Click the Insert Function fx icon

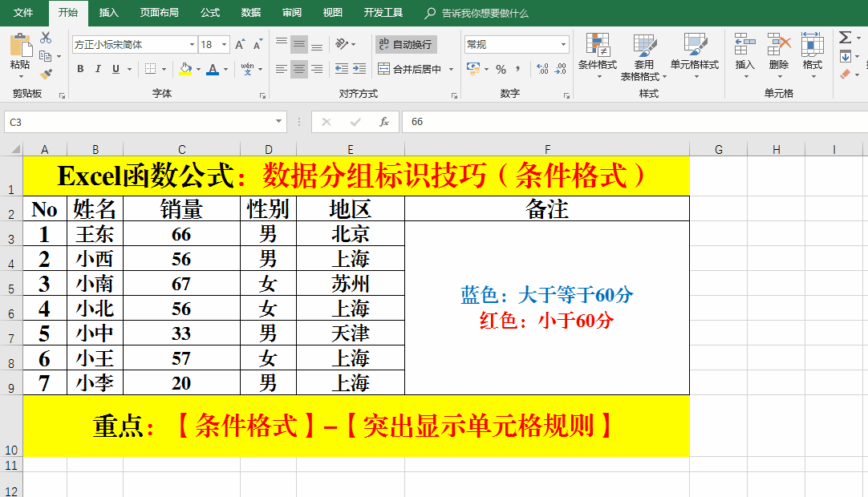[384, 122]
